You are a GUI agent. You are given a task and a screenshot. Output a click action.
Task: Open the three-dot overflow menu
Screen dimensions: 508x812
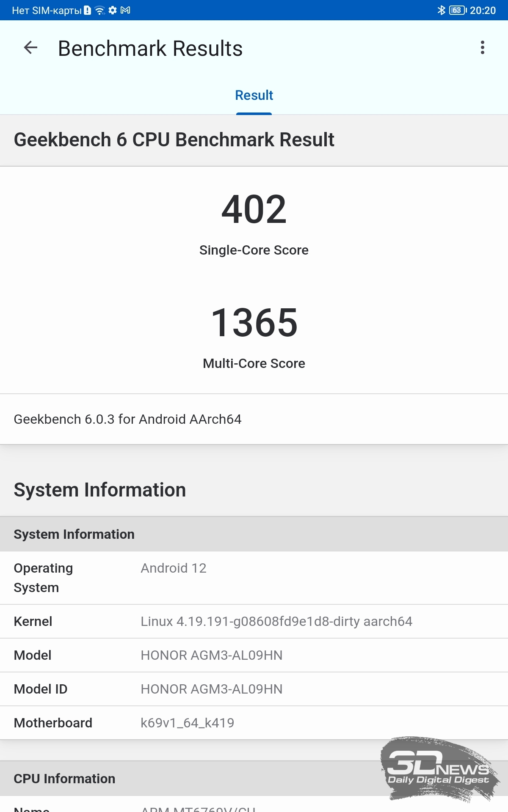point(482,47)
